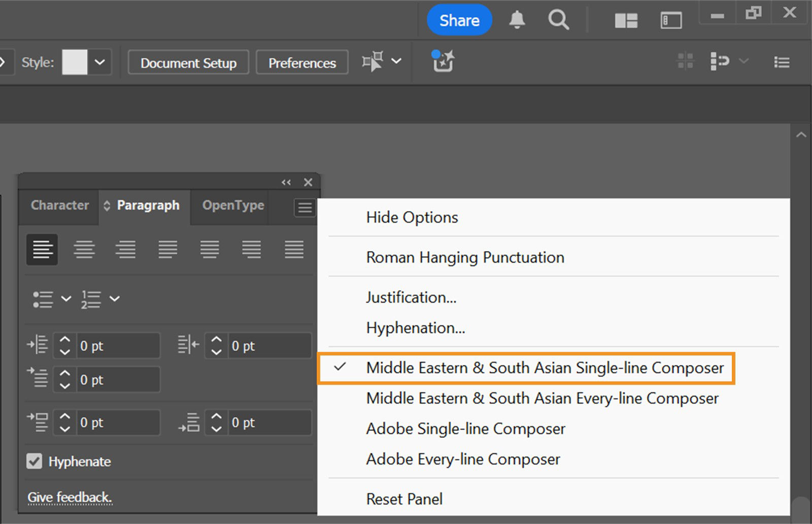The width and height of the screenshot is (812, 524).
Task: Choose Hide Options from the menu
Action: (x=412, y=217)
